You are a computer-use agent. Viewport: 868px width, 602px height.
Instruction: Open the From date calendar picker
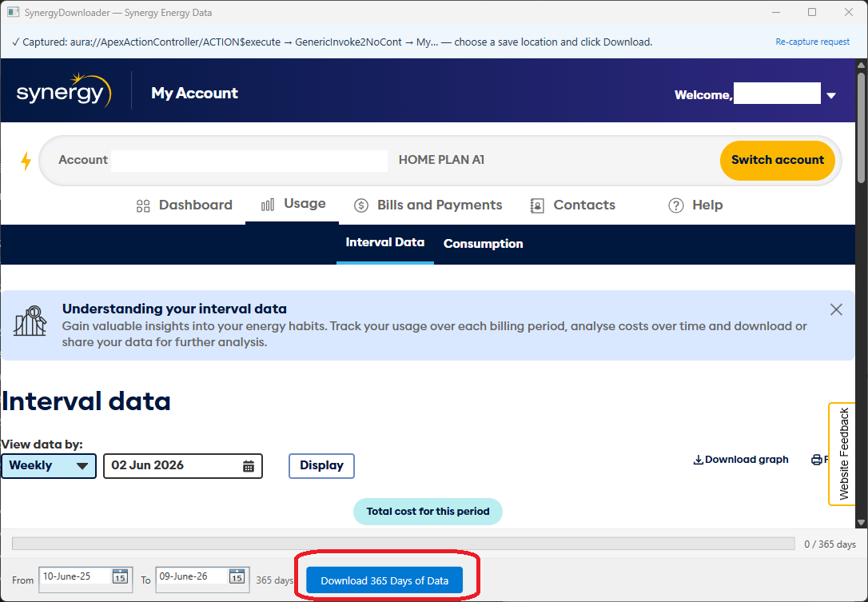tap(120, 576)
